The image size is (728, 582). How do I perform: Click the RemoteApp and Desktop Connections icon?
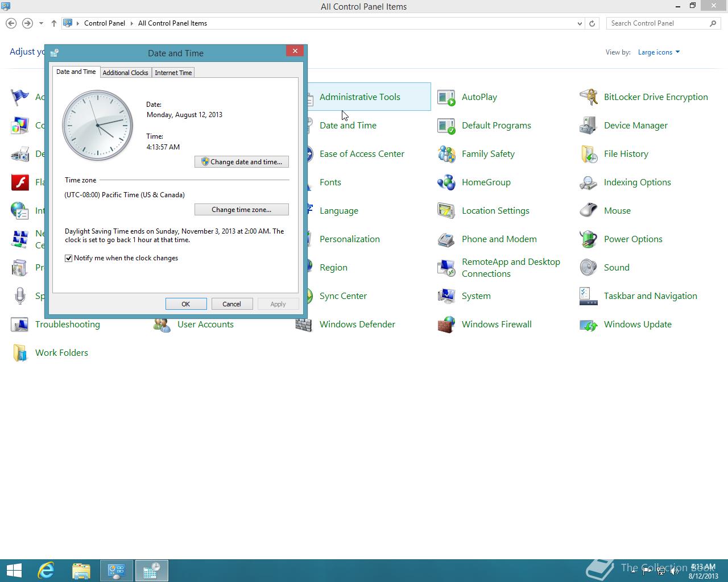point(446,268)
